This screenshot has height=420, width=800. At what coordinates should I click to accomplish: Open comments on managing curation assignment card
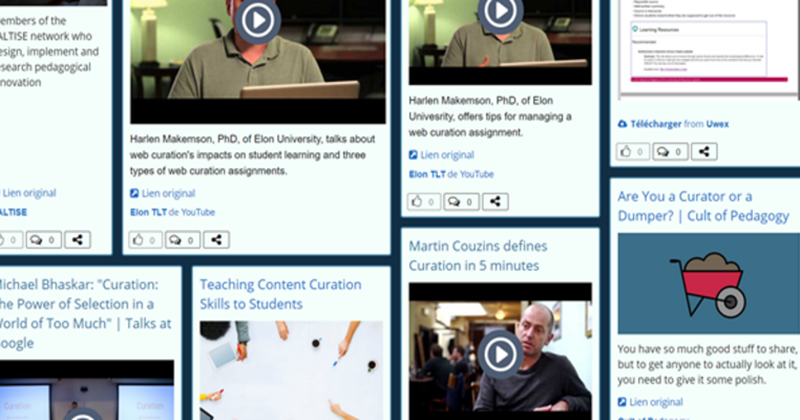(x=461, y=202)
